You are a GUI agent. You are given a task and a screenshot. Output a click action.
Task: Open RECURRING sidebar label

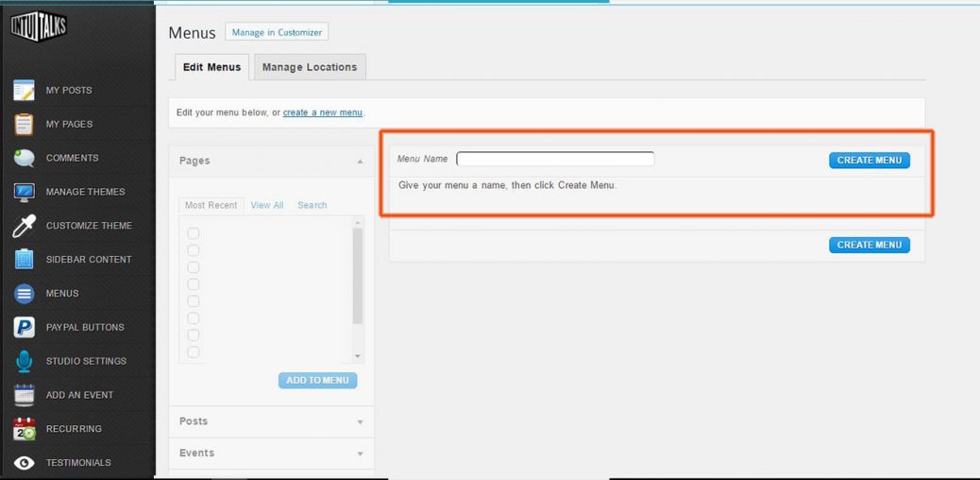coord(74,429)
